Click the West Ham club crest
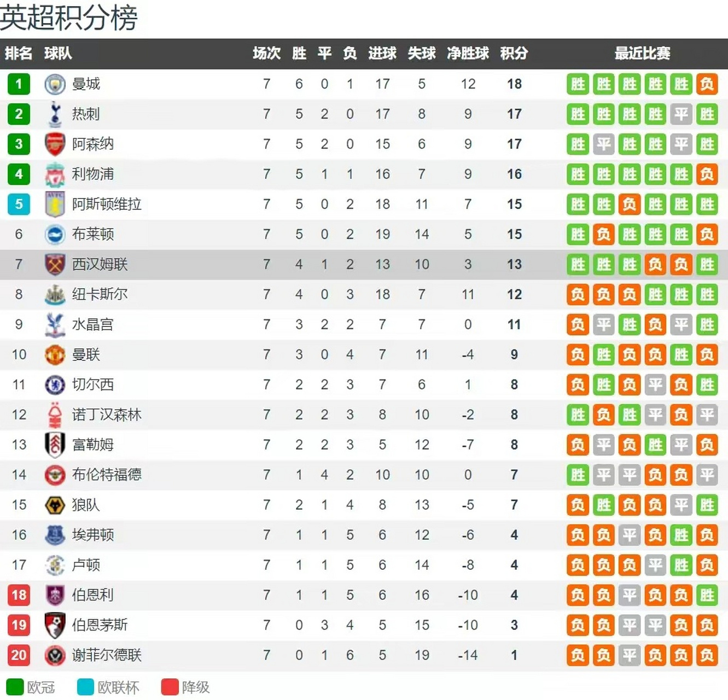 (x=55, y=265)
